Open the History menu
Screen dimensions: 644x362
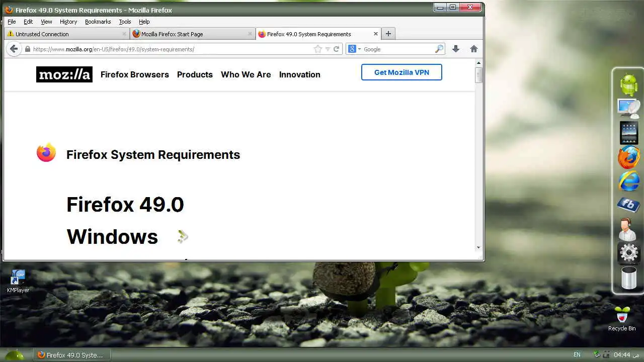click(68, 22)
